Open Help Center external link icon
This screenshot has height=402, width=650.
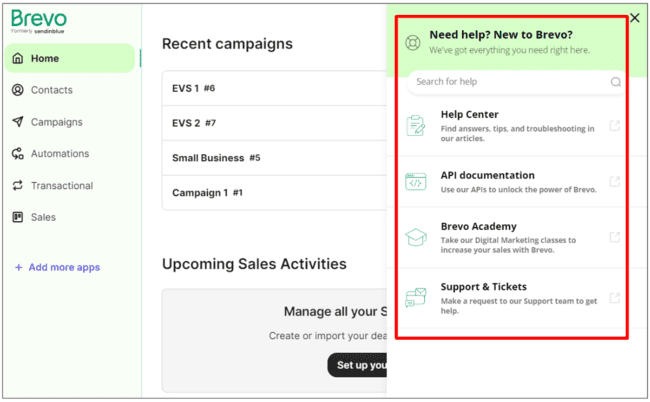click(615, 126)
